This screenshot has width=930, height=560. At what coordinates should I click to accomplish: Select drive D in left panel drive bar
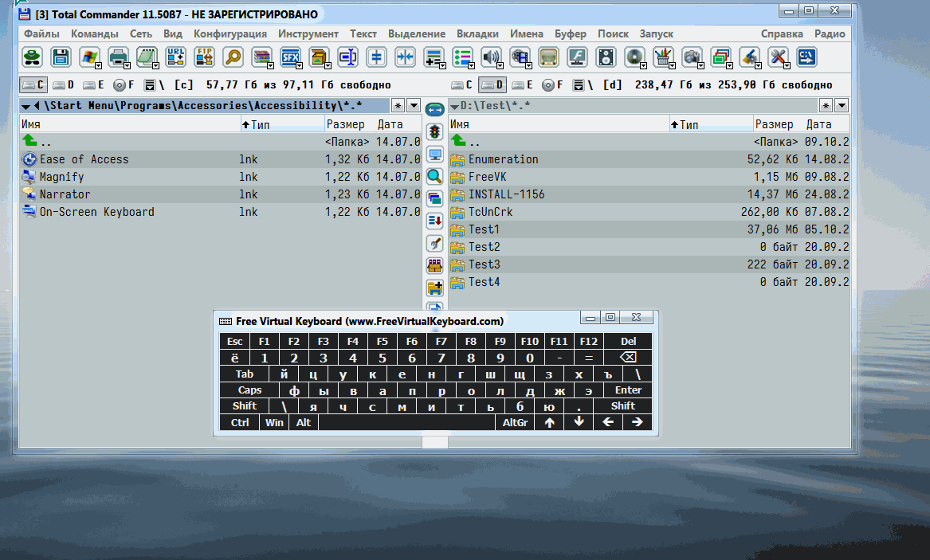click(64, 84)
